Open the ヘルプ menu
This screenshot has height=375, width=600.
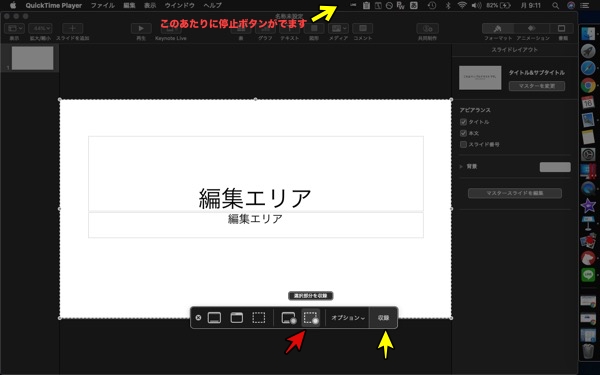click(x=212, y=5)
